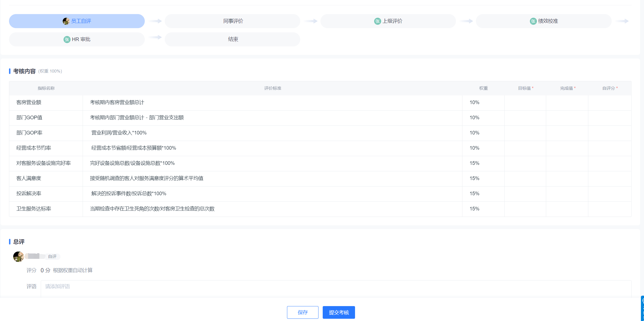Click the 绩效校准 step 张 avatar
644x321 pixels.
point(533,21)
